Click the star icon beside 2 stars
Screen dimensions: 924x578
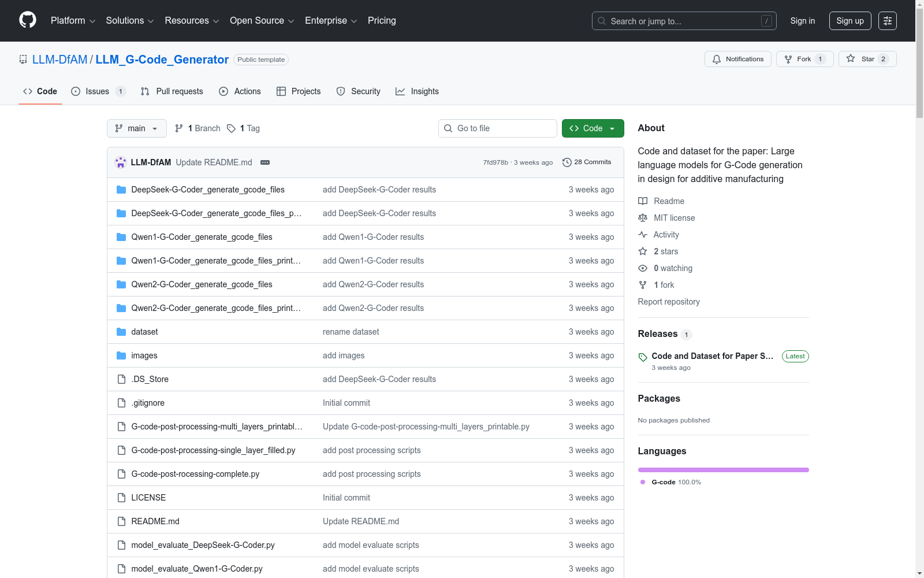click(x=643, y=251)
